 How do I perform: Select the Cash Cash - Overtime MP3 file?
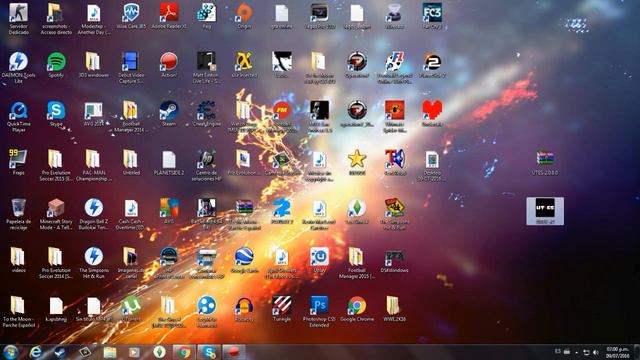point(131,214)
